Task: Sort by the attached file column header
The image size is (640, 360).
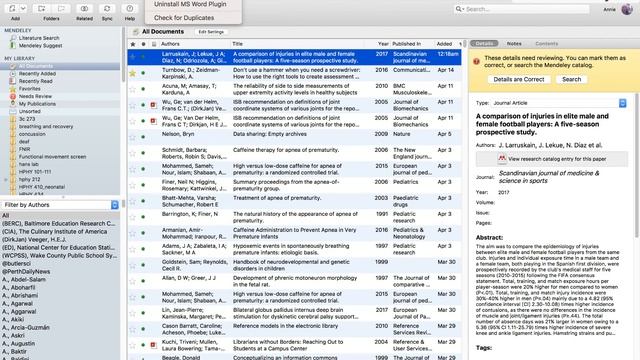Action: tap(154, 44)
